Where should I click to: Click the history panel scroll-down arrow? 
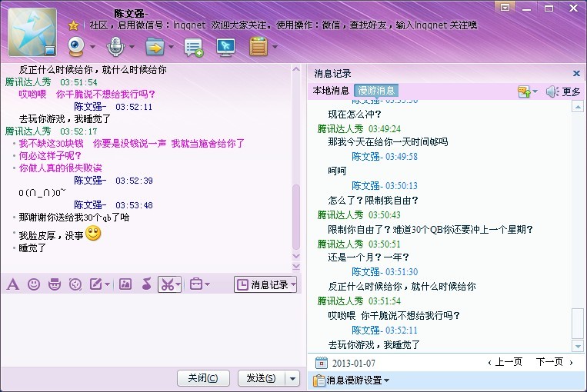tap(578, 346)
